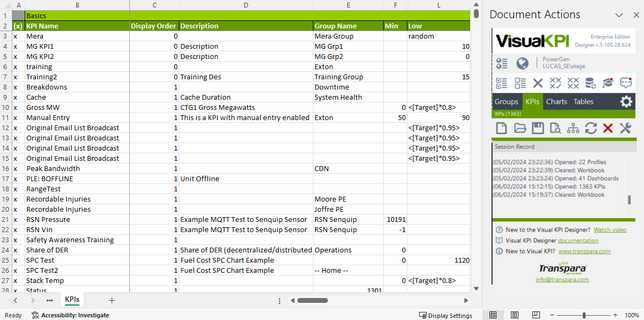Switch to the Groups tab

coord(506,101)
